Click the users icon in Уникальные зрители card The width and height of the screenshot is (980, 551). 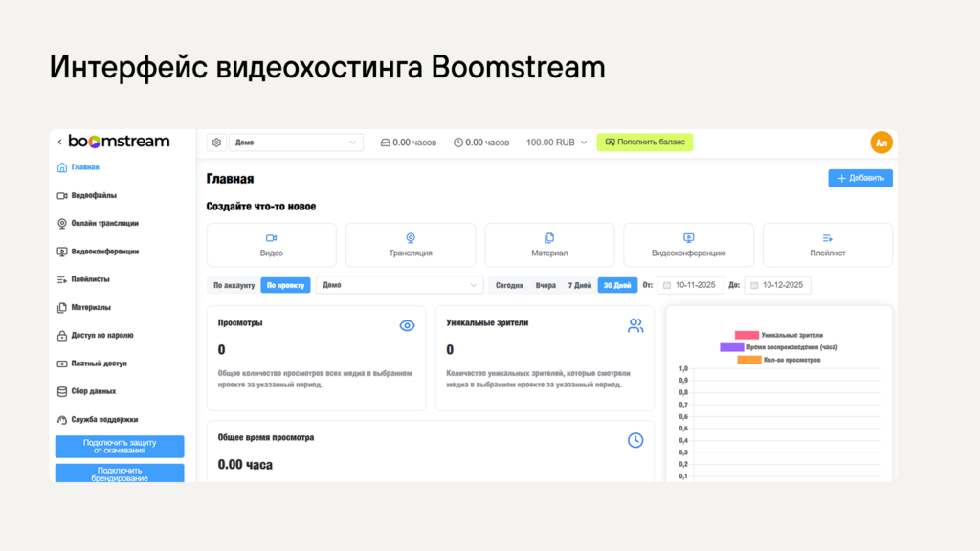click(x=635, y=326)
